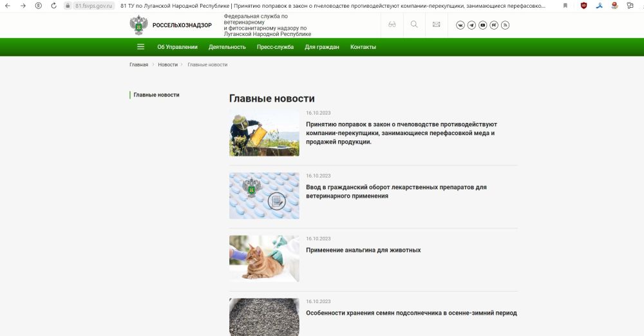Open the envelope contact icon

coord(436,24)
